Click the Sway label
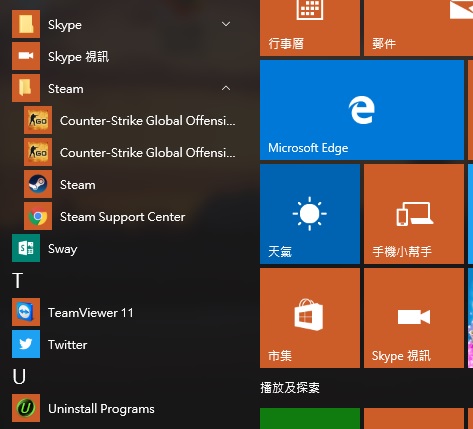The width and height of the screenshot is (473, 429). click(x=63, y=249)
